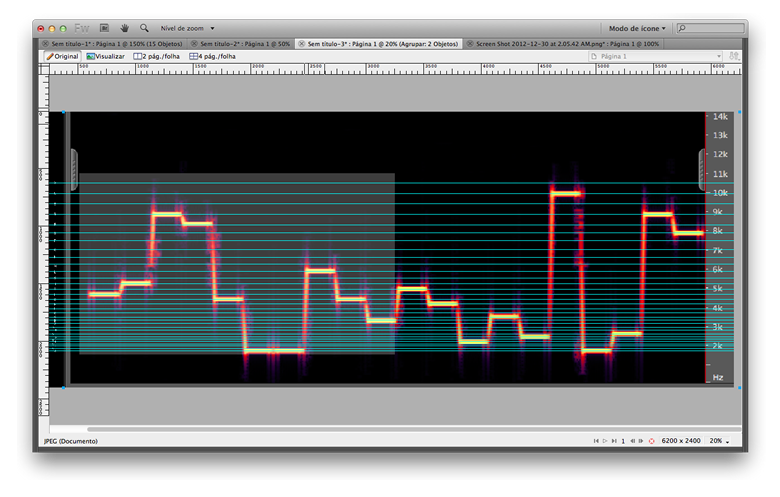The image size is (780, 497).
Task: Click the left scroll grip on the spectrogram image
Action: click(74, 170)
